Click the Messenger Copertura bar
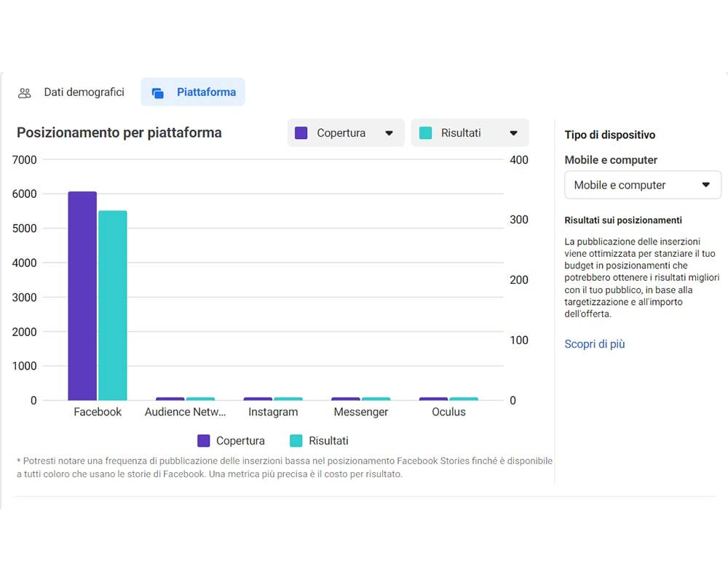This screenshot has height=582, width=728. (x=346, y=399)
